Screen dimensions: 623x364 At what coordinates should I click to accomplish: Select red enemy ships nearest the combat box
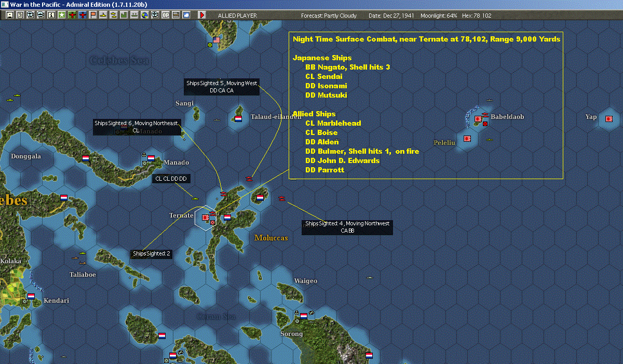(250, 178)
